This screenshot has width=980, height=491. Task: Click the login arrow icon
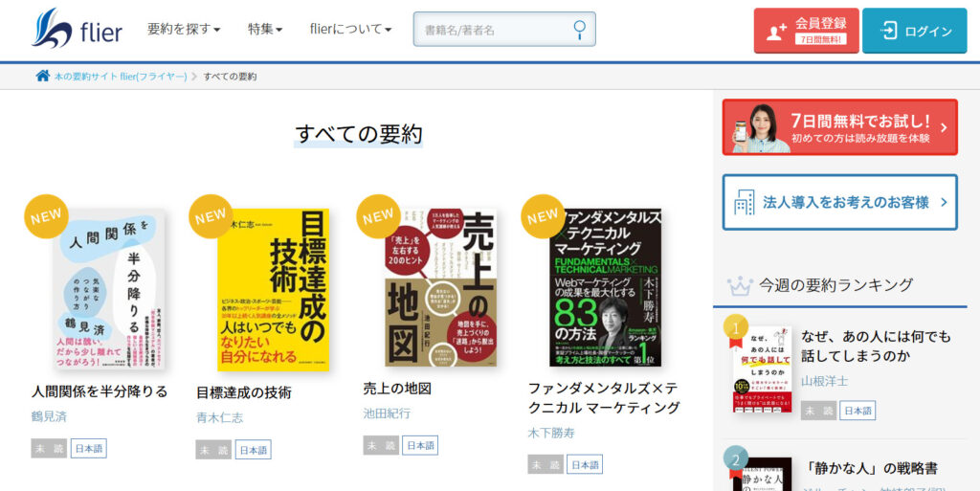click(888, 31)
